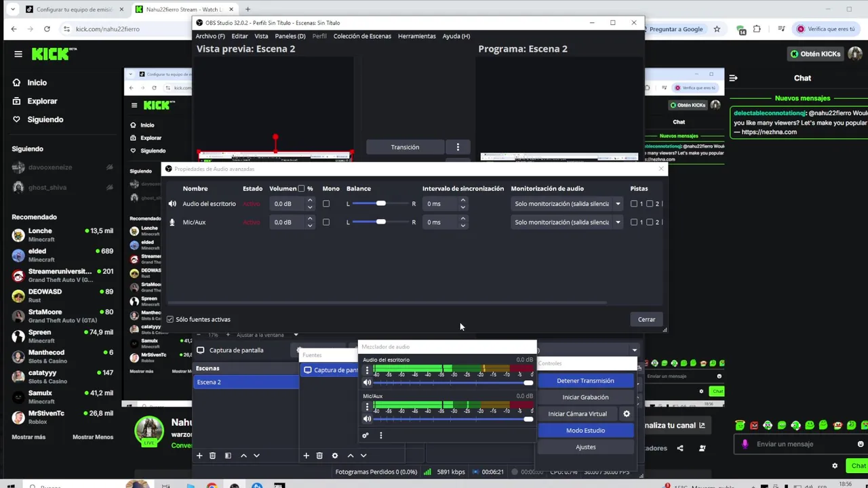868x488 pixels.
Task: Open Mic/Aux three-dot options in mixer
Action: click(x=368, y=407)
